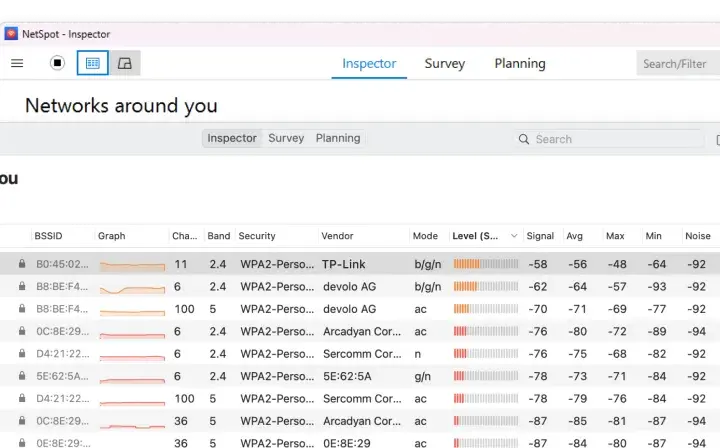Screen dimensions: 720x448
Task: Sort by Channel column header
Action: (x=185, y=235)
